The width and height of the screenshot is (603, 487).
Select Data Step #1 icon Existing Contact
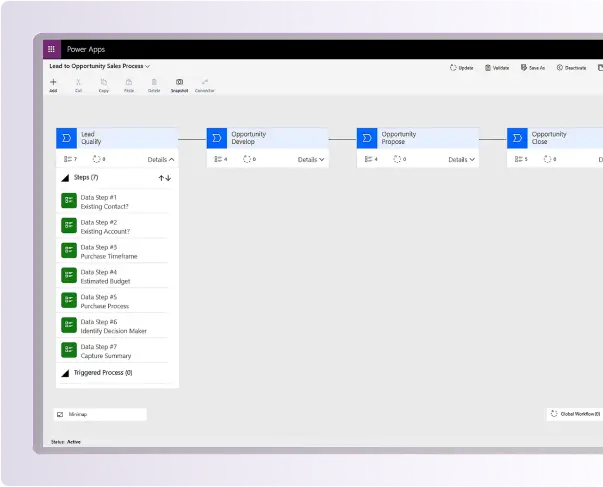69,200
